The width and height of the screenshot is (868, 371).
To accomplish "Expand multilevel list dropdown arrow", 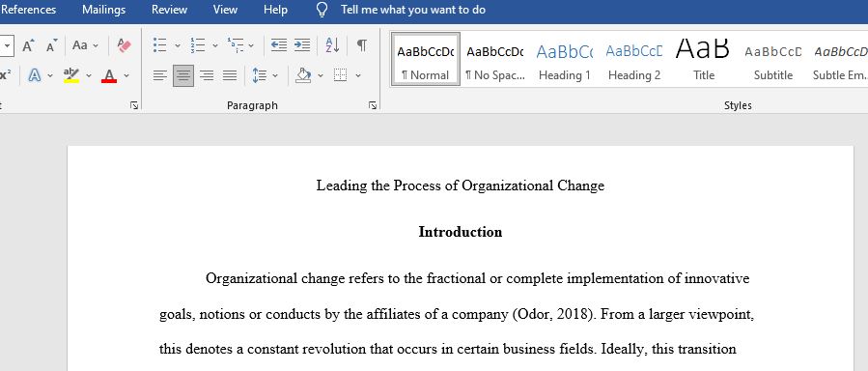I will (251, 46).
